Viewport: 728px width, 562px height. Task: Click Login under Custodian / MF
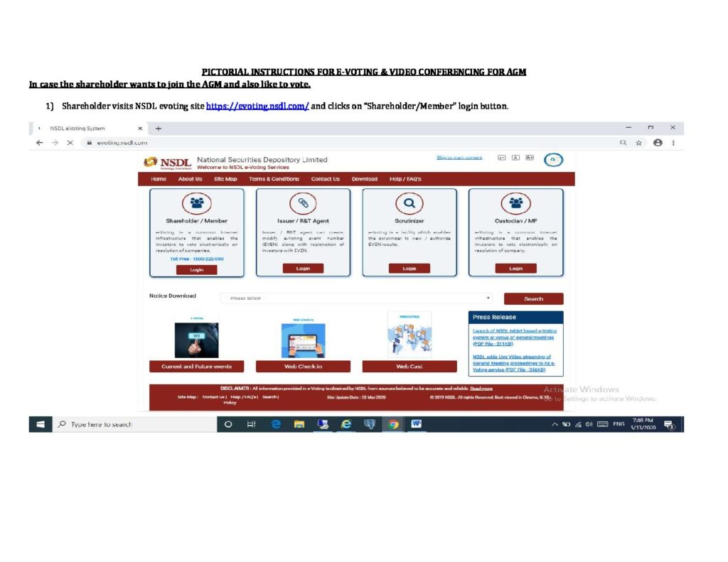tap(516, 269)
